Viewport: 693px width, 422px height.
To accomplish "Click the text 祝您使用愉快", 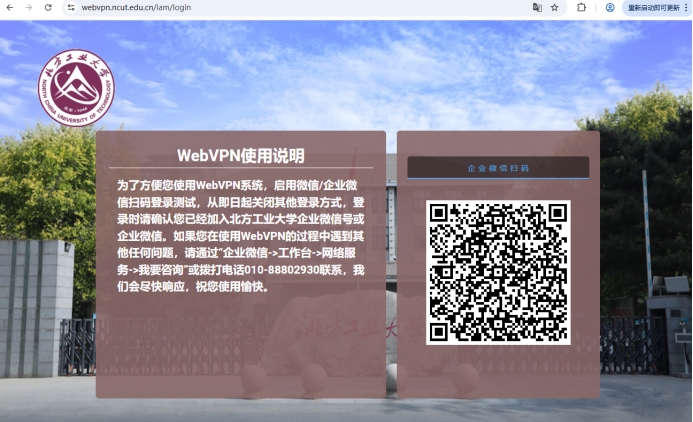I will click(x=232, y=287).
